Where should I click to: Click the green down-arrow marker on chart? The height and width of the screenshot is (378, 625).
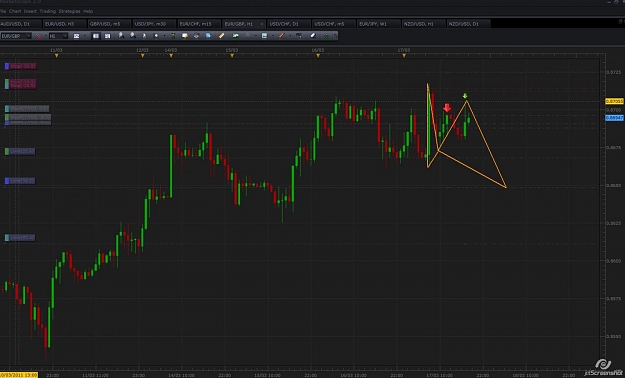coord(465,96)
